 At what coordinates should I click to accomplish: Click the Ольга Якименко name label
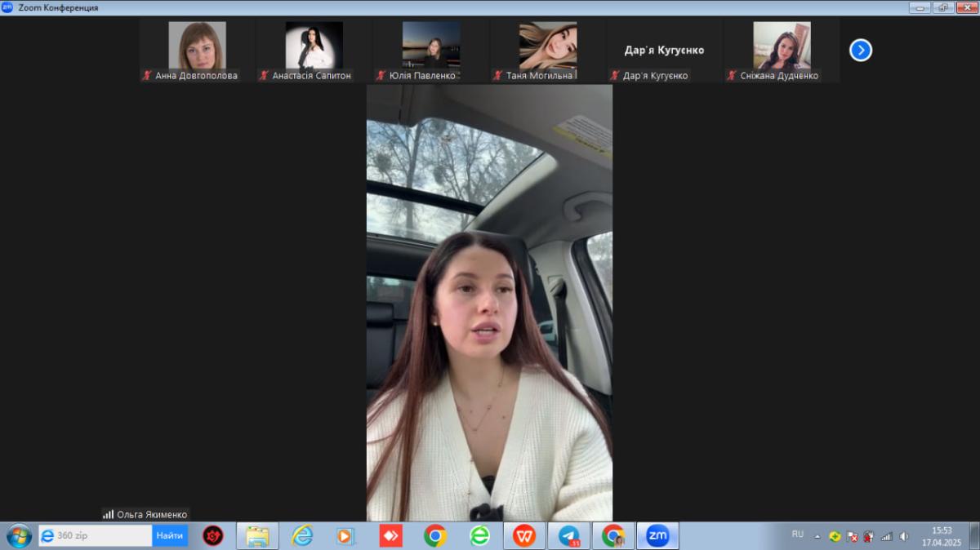tap(152, 514)
